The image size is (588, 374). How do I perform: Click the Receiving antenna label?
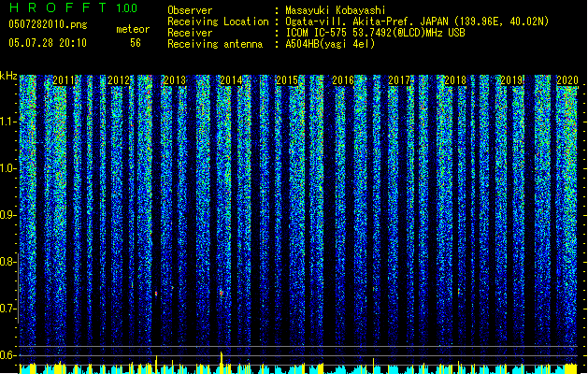click(x=215, y=44)
